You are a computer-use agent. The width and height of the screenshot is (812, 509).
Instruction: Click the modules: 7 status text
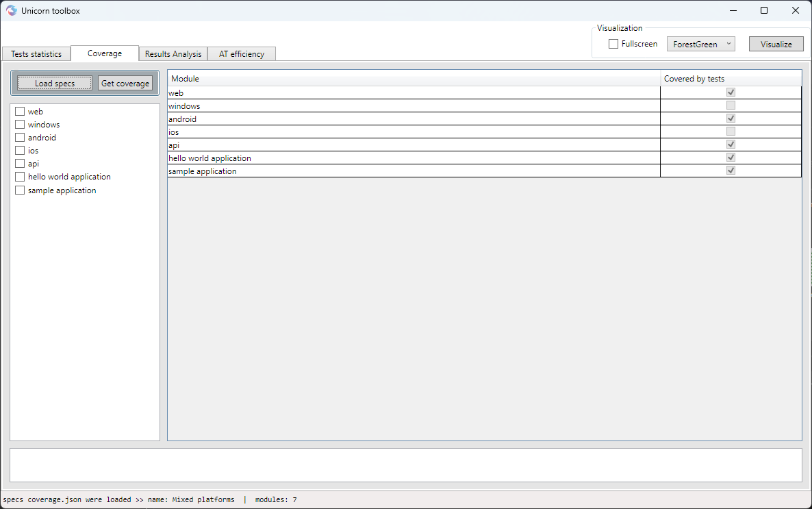click(x=276, y=499)
